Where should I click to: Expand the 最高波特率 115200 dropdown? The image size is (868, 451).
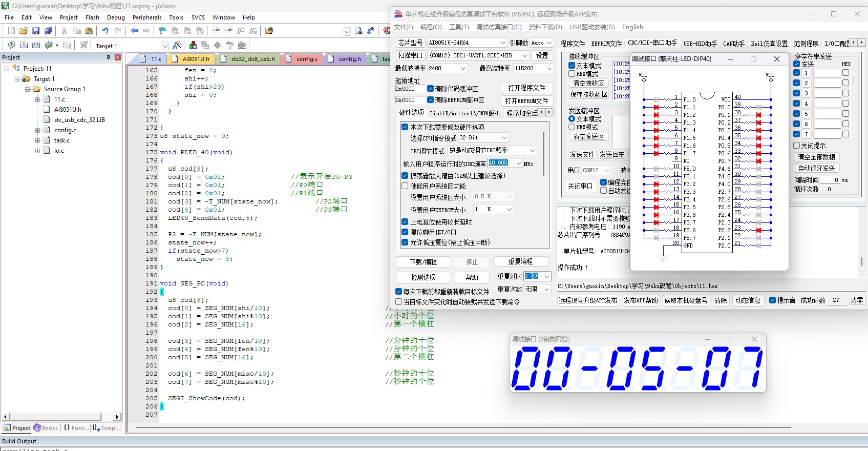[549, 68]
